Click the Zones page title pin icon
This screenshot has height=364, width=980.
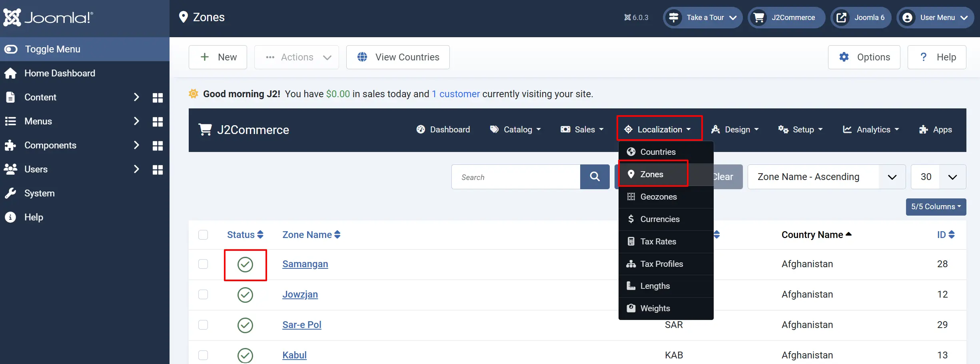click(x=184, y=17)
